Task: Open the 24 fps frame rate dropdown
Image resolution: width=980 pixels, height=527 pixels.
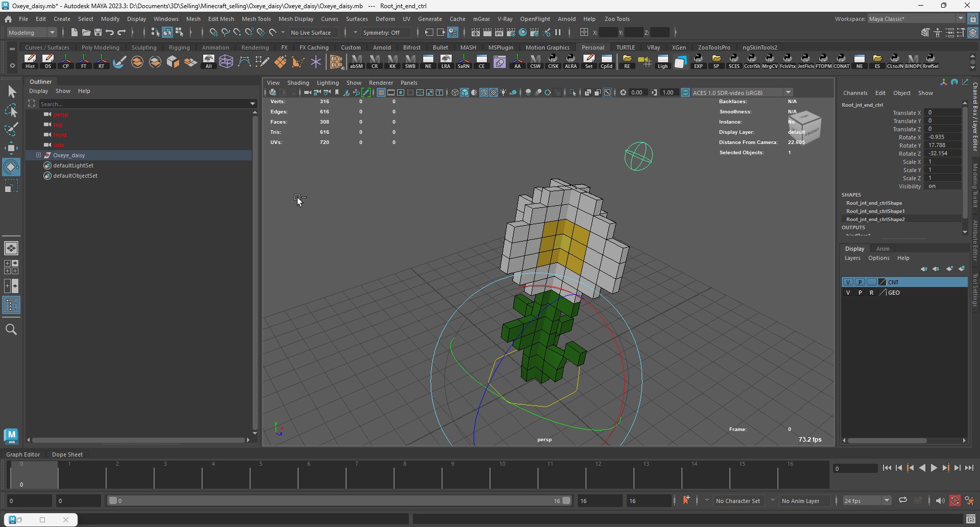Action: tap(866, 500)
